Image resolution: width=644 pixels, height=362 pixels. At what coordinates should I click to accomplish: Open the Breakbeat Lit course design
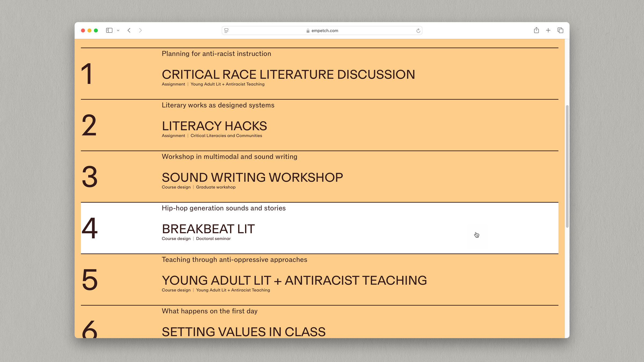(208, 229)
